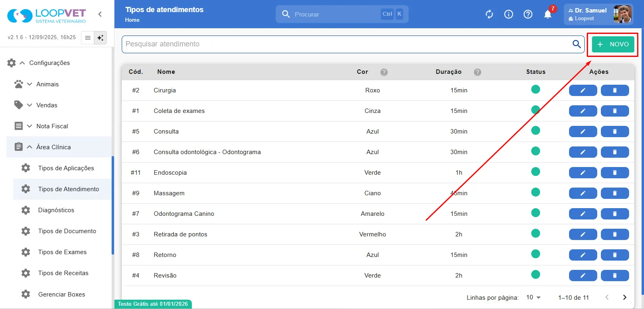
Task: Click the refresh icon in top bar
Action: coord(489,15)
